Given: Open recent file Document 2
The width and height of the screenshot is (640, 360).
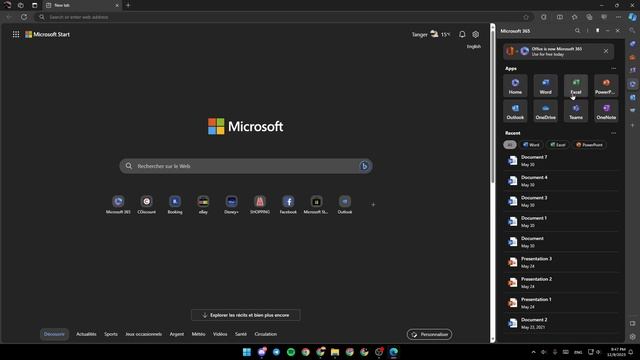Looking at the screenshot, I should pos(561,323).
